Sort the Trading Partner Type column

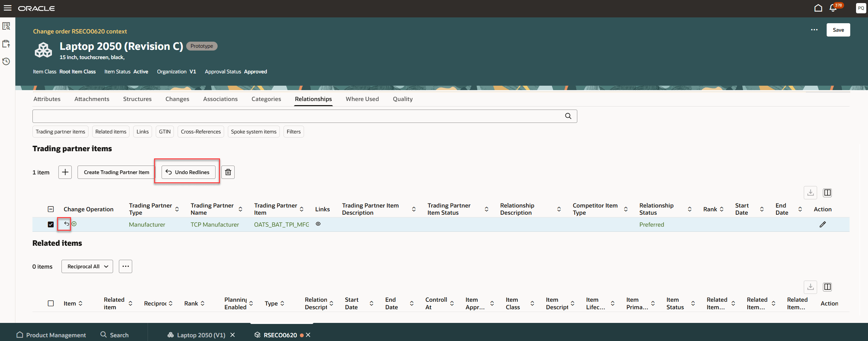tap(177, 209)
